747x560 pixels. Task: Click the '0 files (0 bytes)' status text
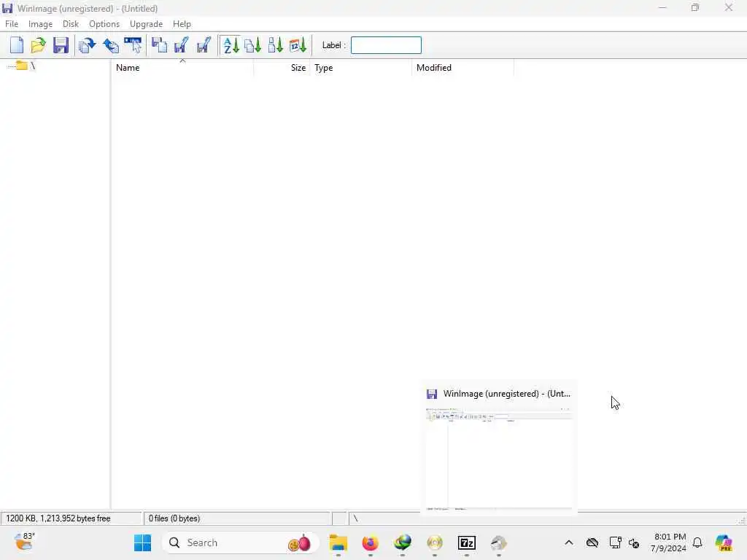tap(174, 518)
